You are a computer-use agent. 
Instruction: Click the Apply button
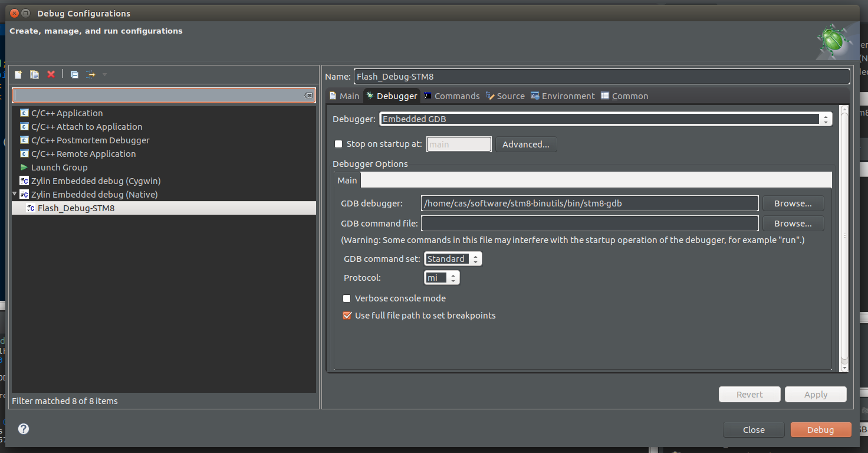[x=816, y=395]
